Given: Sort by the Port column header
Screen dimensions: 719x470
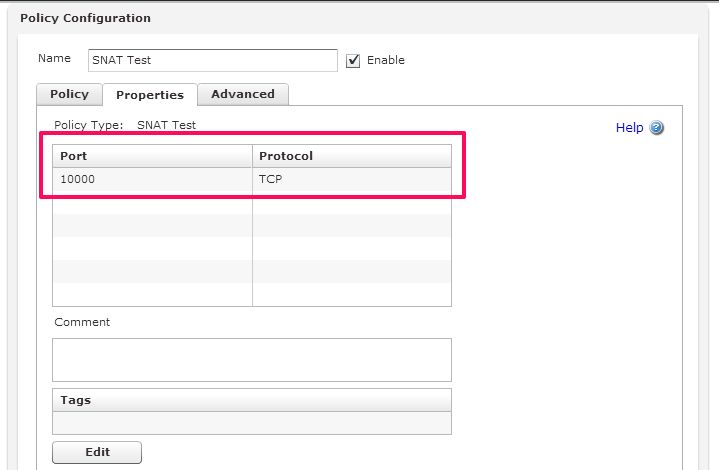Looking at the screenshot, I should (x=152, y=156).
